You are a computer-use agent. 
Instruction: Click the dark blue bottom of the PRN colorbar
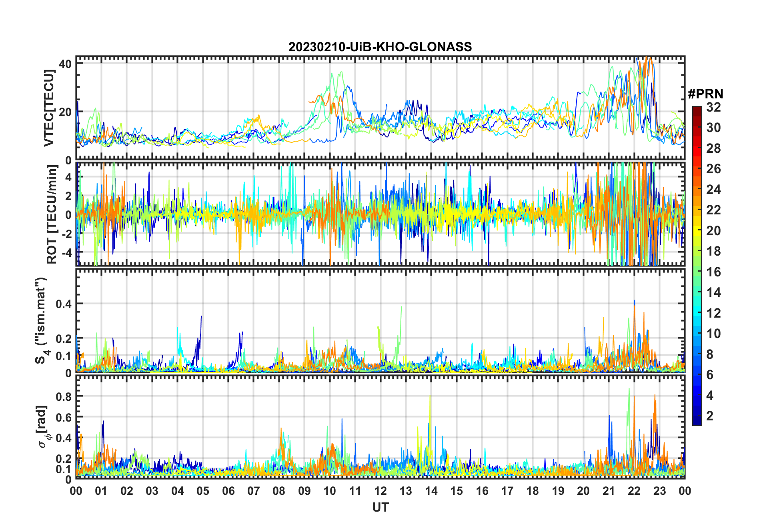pos(697,421)
